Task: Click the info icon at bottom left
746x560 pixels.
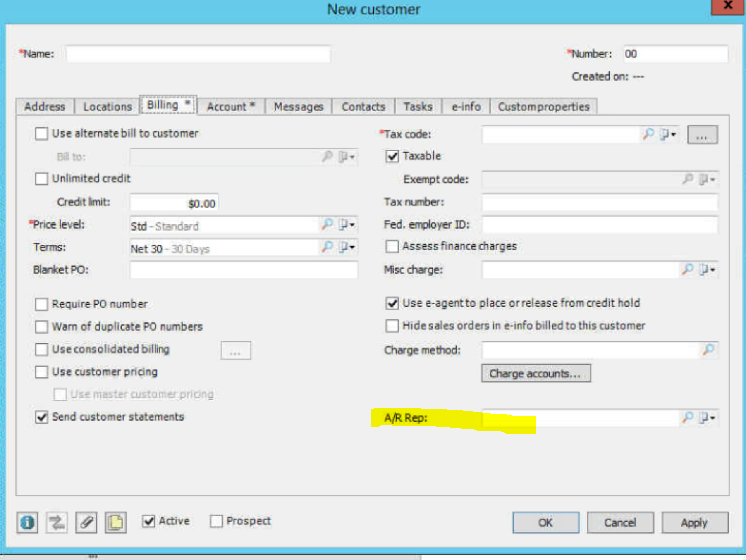Action: click(27, 522)
